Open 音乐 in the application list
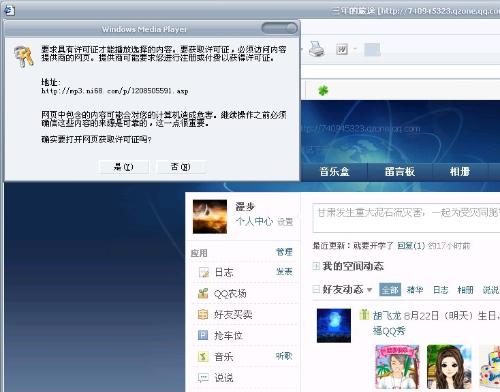Image resolution: width=500 pixels, height=392 pixels. coord(224,357)
